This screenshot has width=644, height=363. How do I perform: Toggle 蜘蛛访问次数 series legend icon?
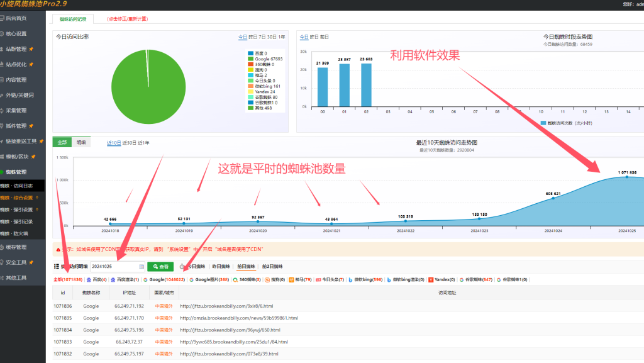[543, 123]
